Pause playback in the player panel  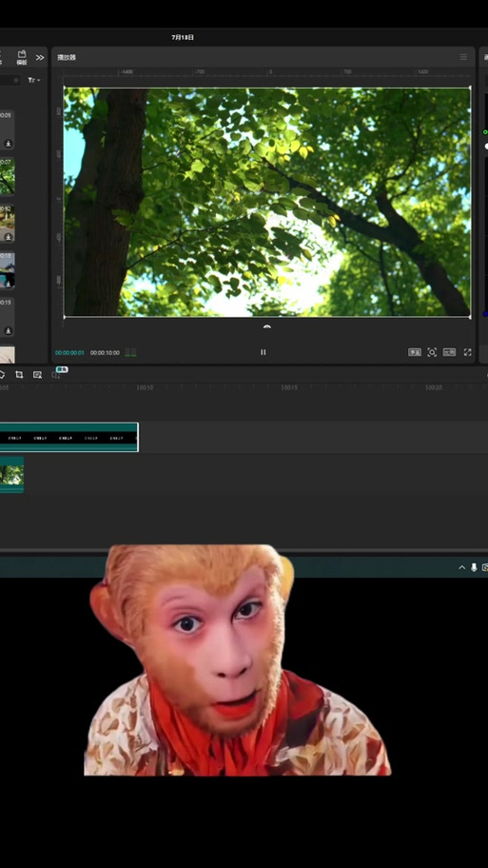pyautogui.click(x=264, y=352)
